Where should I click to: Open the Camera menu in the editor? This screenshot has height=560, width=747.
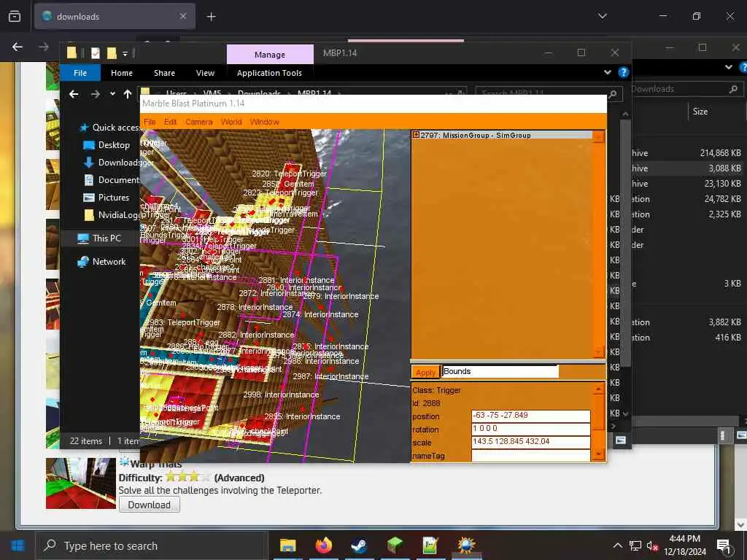(198, 122)
